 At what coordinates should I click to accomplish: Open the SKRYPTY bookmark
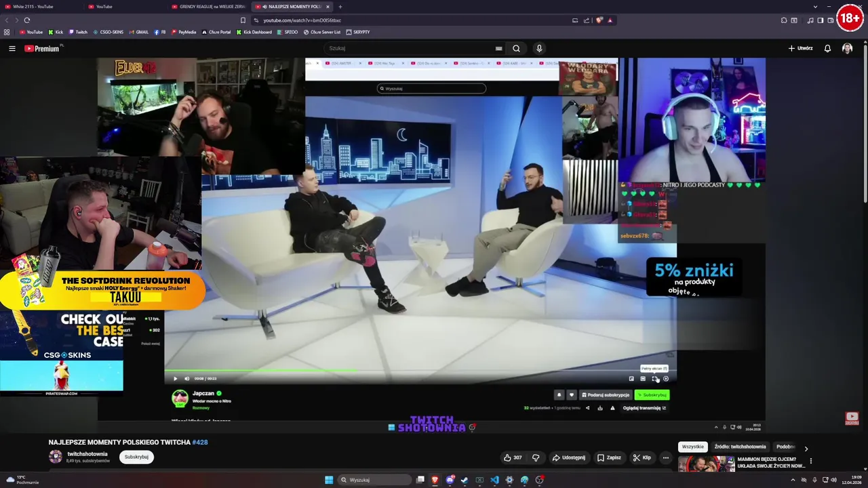click(358, 32)
